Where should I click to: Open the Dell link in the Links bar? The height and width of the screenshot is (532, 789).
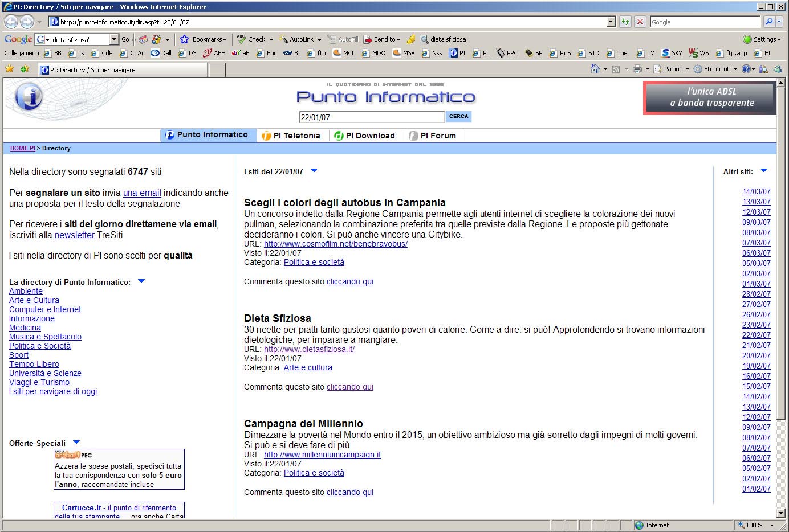coord(161,53)
